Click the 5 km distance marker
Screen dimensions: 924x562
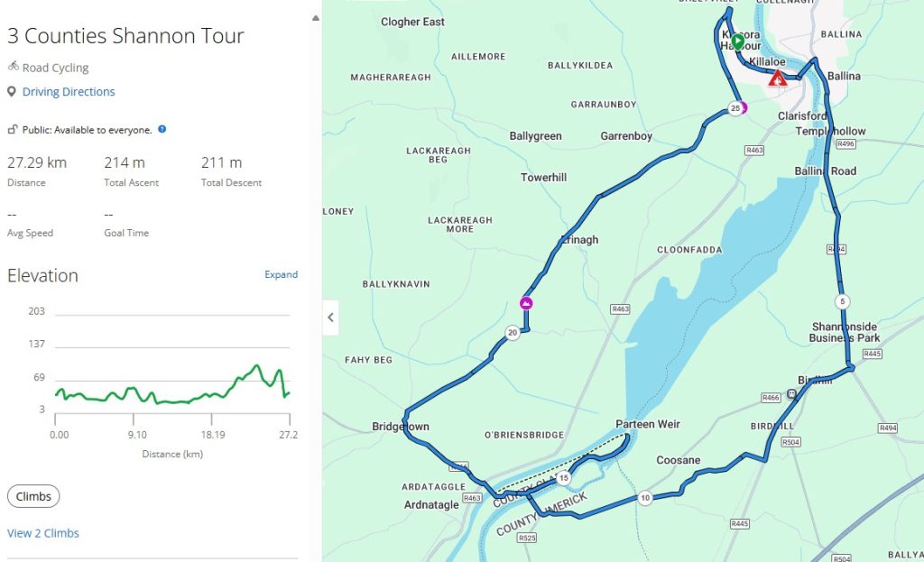(842, 301)
